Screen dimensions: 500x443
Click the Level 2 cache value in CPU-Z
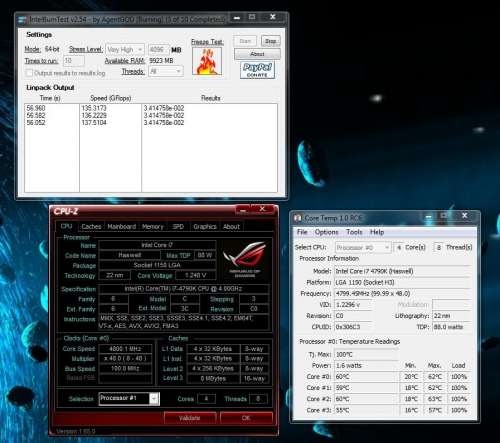tap(213, 369)
